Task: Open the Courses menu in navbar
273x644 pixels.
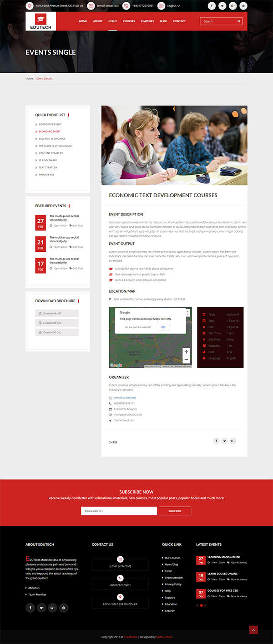Action: click(129, 21)
